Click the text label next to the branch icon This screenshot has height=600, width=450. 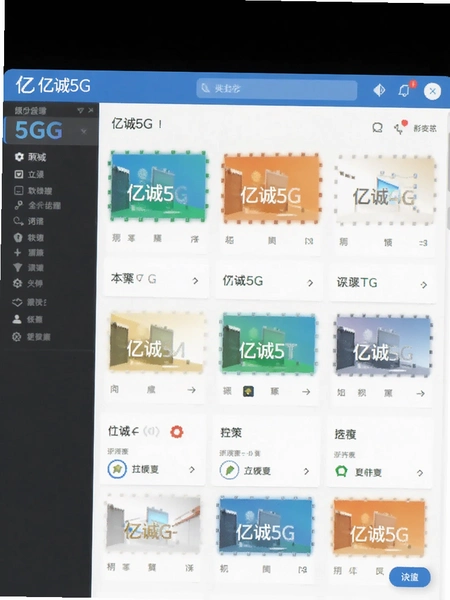425,129
